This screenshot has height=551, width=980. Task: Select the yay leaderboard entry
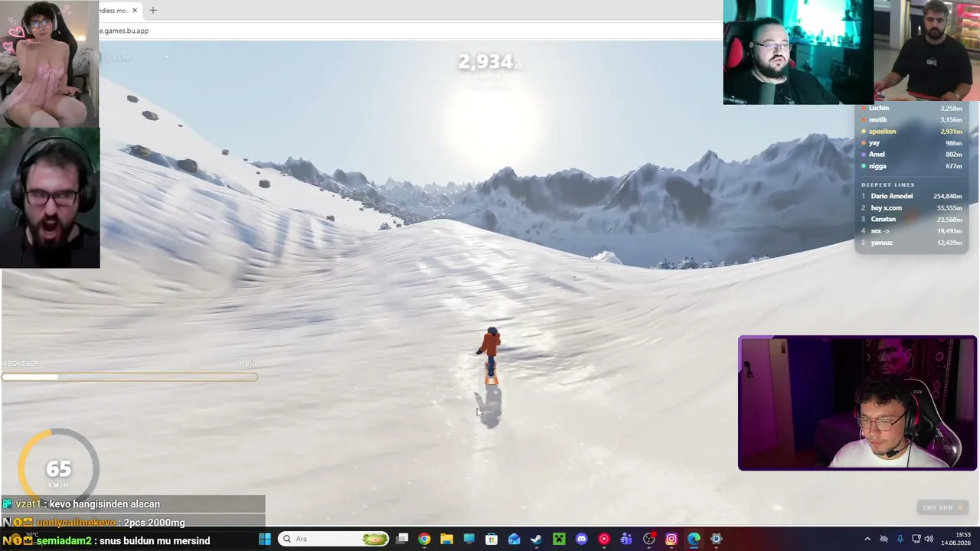[911, 142]
